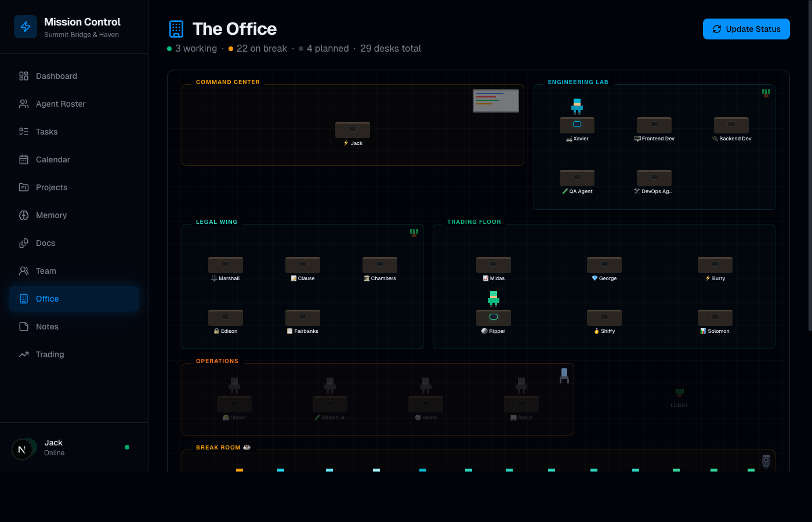The width and height of the screenshot is (812, 522).
Task: Click the building icon beside The Office heading
Action: (175, 28)
